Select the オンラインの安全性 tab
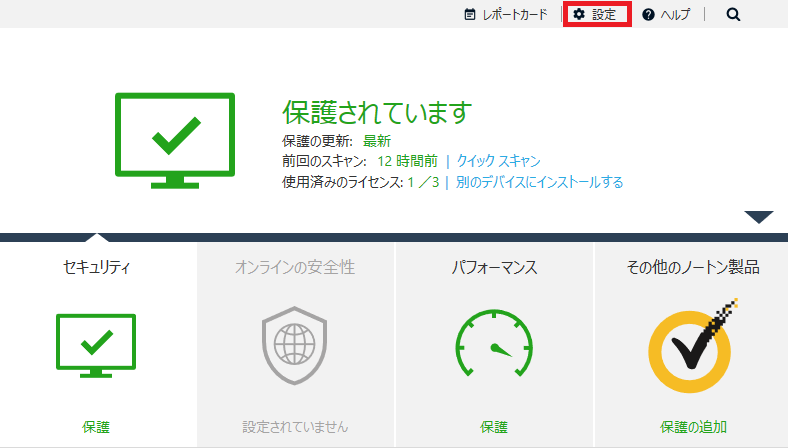This screenshot has width=788, height=448. point(295,267)
